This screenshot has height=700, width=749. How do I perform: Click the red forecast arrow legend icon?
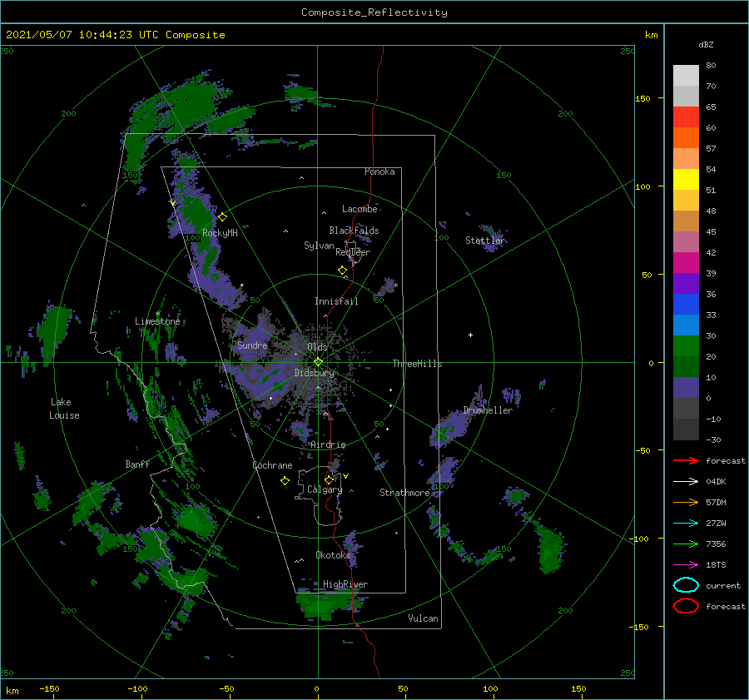686,460
